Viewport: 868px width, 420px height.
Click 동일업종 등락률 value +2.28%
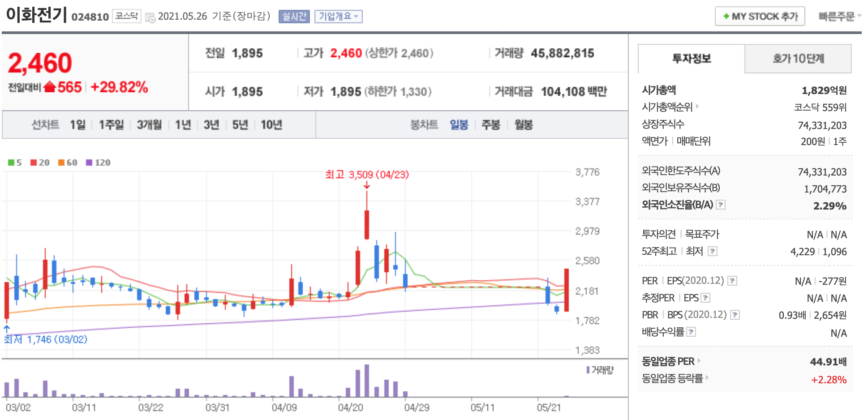tap(829, 380)
